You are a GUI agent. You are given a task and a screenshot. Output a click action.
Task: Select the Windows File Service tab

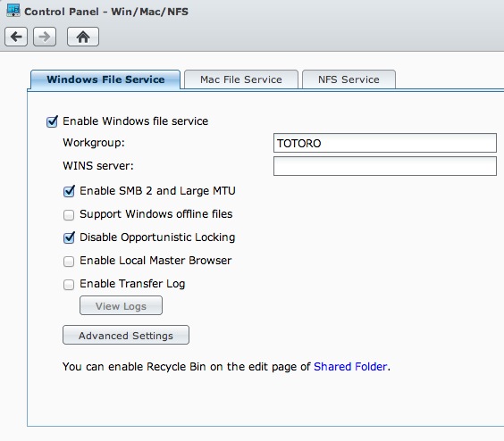tap(105, 79)
